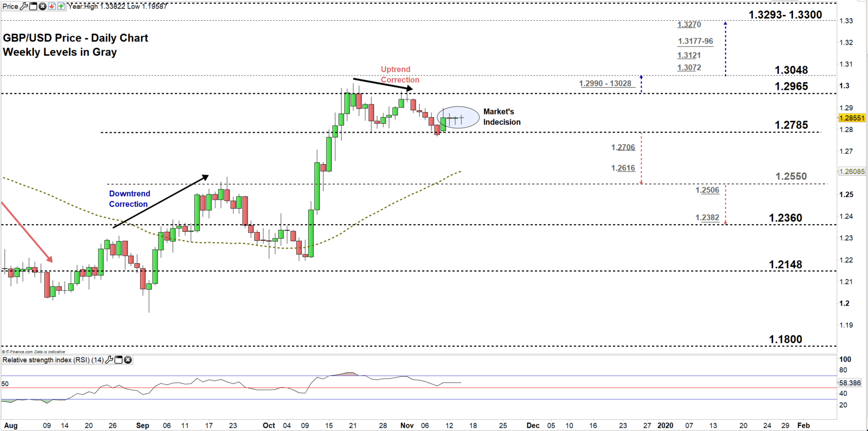Click the moving average value tag 1.26085

coord(851,172)
